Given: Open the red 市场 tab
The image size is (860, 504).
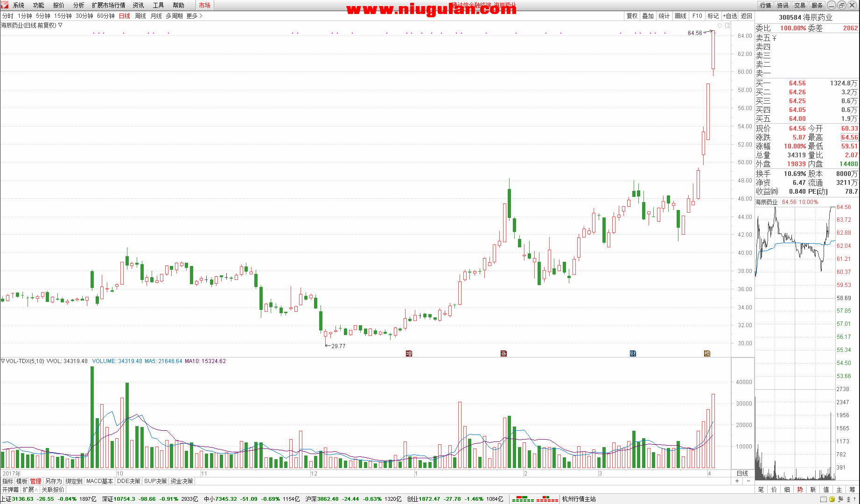Looking at the screenshot, I should [205, 5].
